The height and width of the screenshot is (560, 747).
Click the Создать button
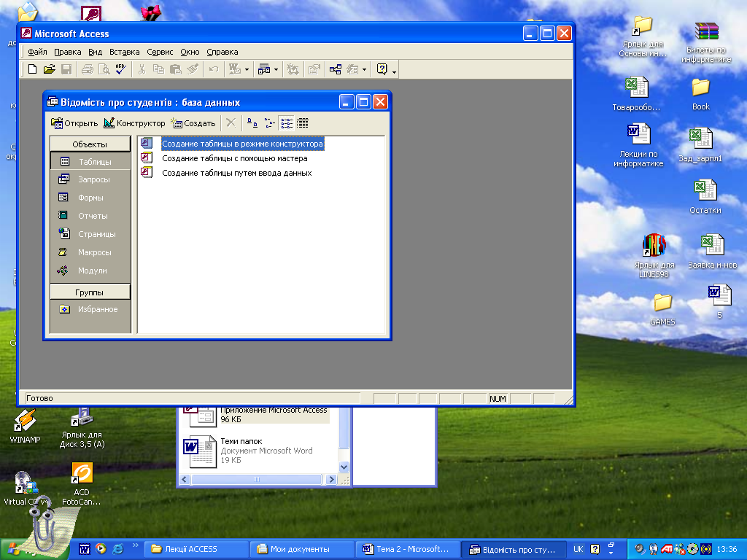click(193, 123)
